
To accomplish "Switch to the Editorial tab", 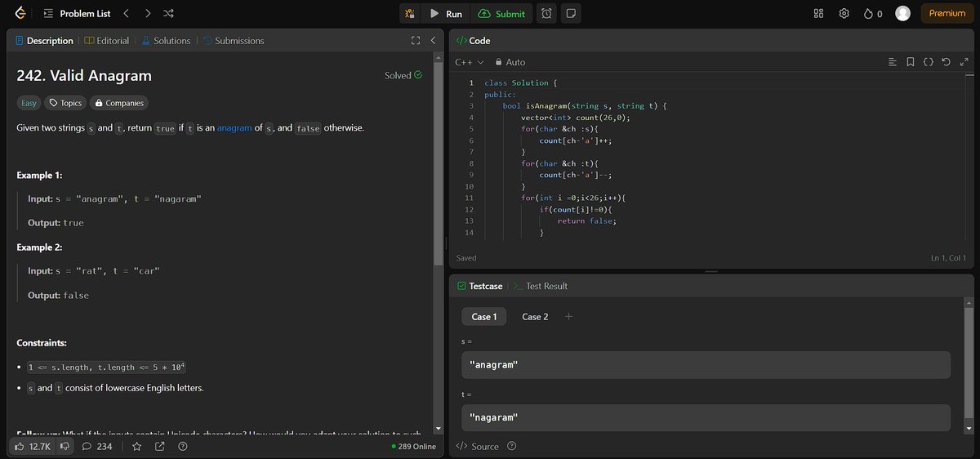I will pos(107,41).
